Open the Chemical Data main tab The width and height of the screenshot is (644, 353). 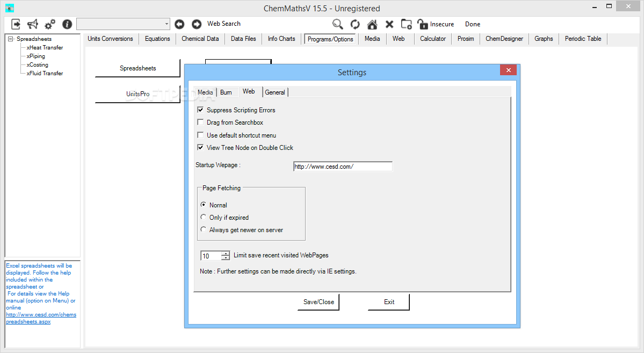[200, 39]
